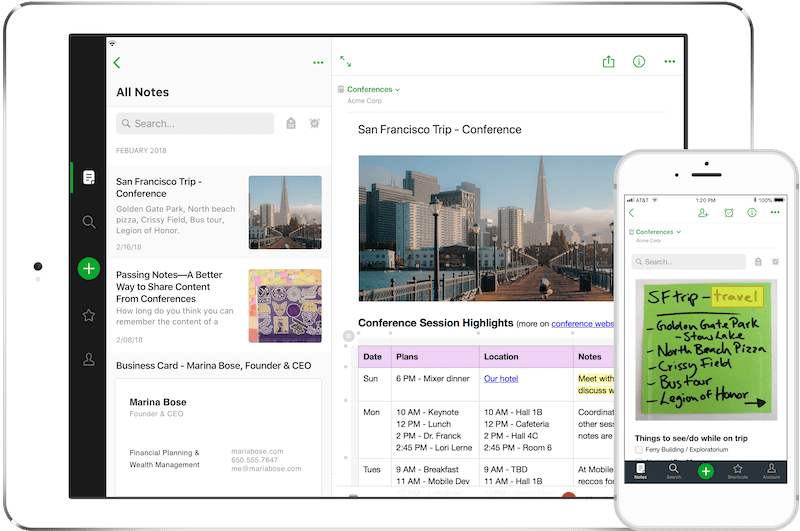Select the note title San Francisco Trip - Conference
Image resolution: width=800 pixels, height=531 pixels.
[439, 130]
